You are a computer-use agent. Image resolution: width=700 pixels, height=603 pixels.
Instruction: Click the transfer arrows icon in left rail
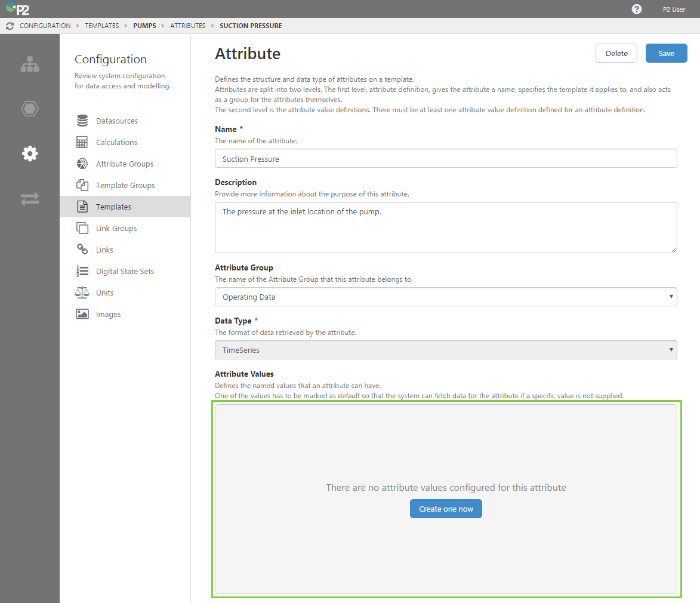point(30,199)
